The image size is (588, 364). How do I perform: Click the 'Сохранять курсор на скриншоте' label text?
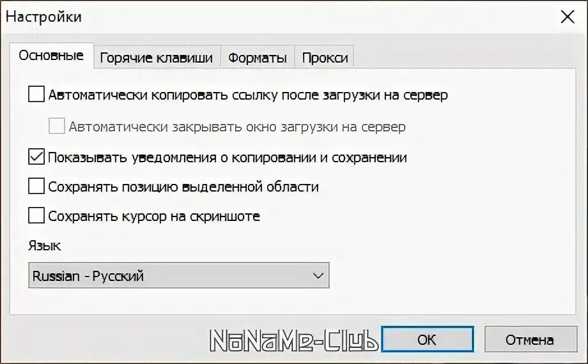tap(154, 216)
